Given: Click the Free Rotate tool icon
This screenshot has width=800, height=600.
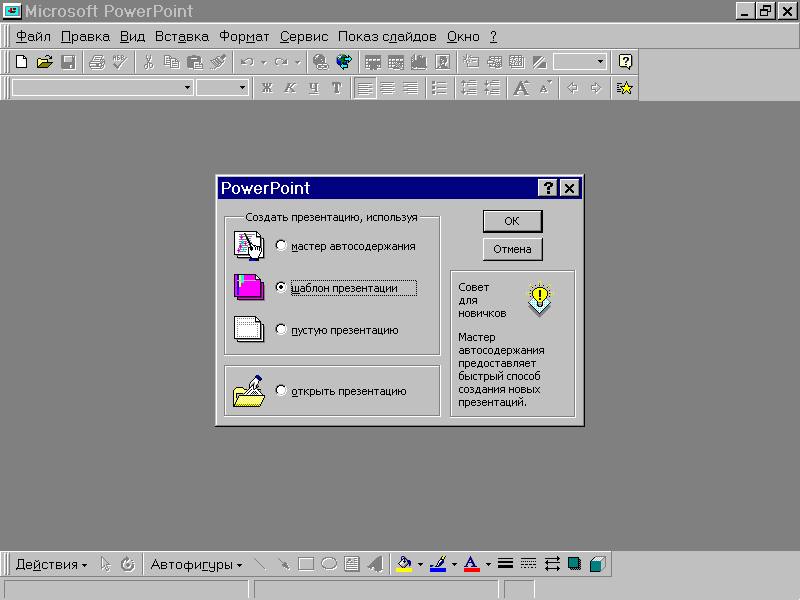Looking at the screenshot, I should click(128, 564).
